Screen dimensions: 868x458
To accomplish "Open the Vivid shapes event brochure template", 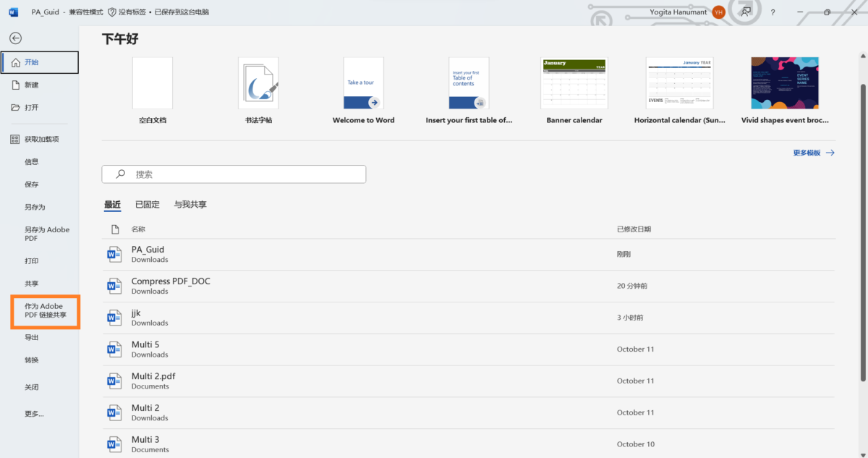I will tap(785, 91).
